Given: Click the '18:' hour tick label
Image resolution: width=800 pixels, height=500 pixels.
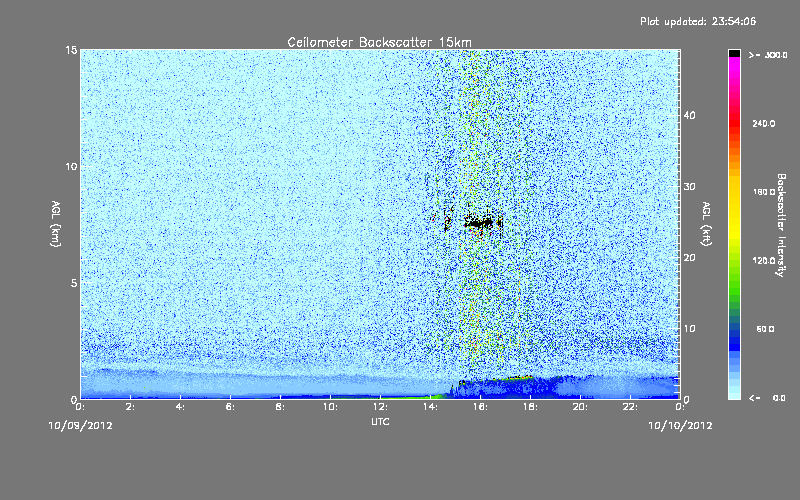Looking at the screenshot, I should pyautogui.click(x=530, y=407).
